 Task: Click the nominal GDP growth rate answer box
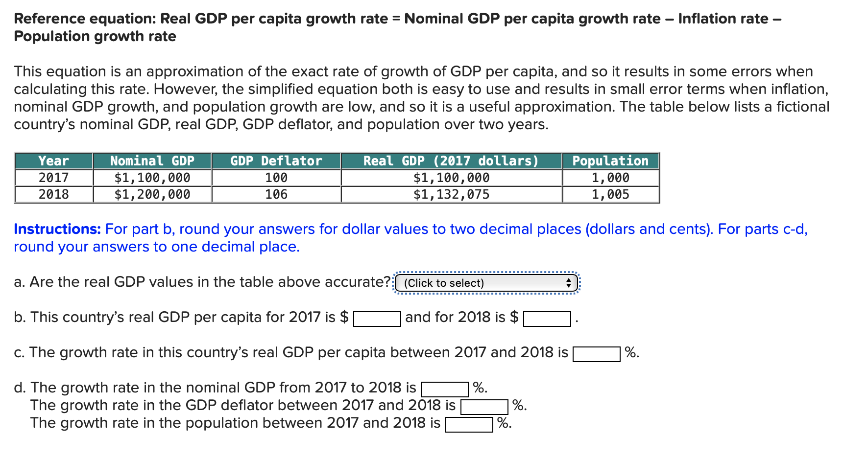[x=445, y=389]
